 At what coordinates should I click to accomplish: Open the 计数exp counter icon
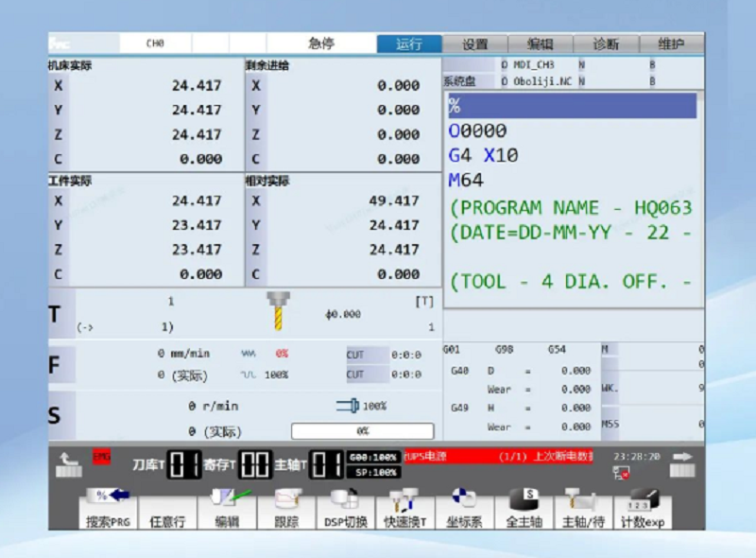(643, 508)
